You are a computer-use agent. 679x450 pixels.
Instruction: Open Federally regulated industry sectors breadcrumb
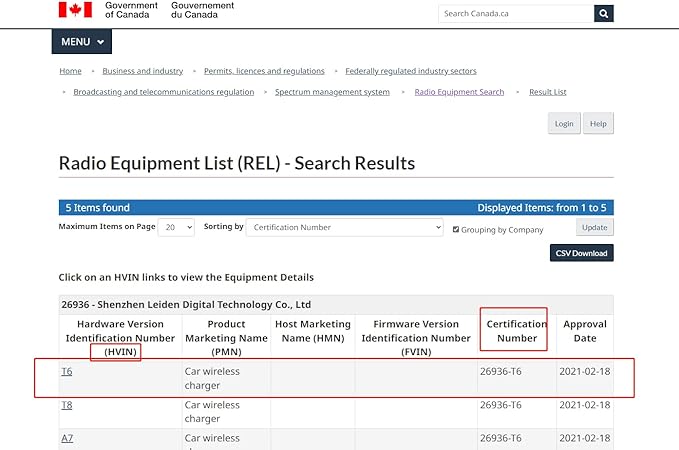(410, 71)
